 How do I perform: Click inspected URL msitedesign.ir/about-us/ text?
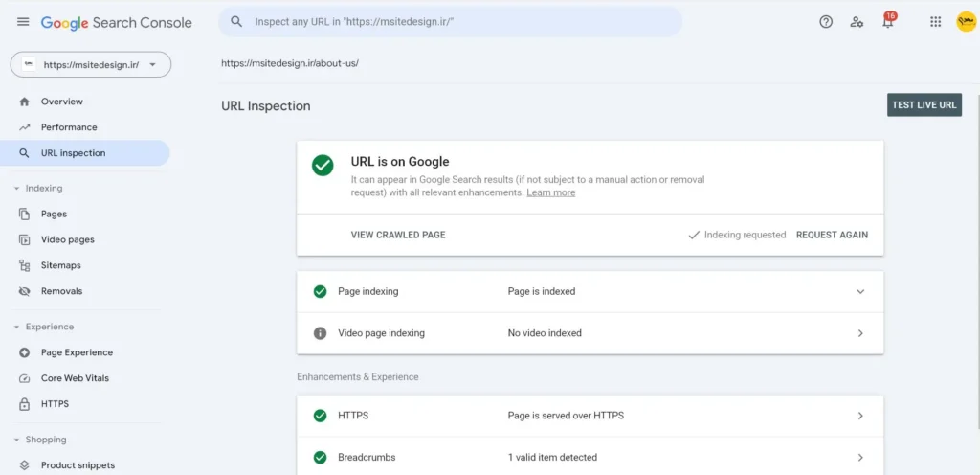[x=290, y=64]
